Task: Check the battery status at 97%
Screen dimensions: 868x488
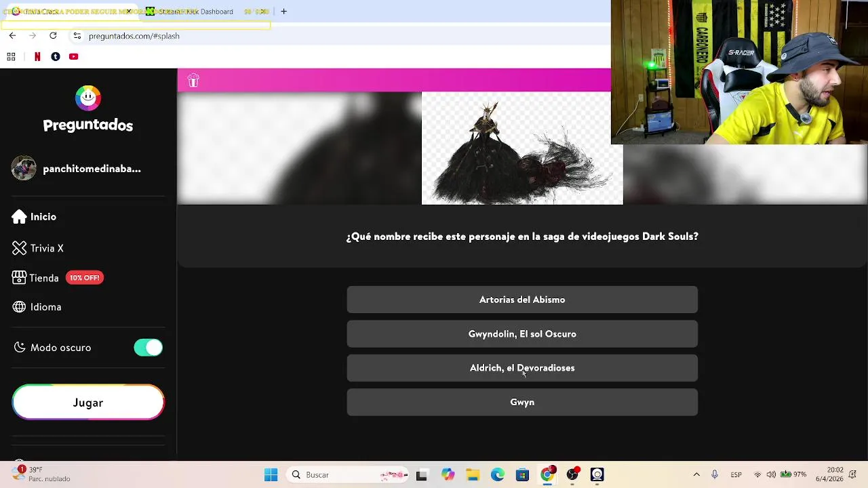Action: 793,475
